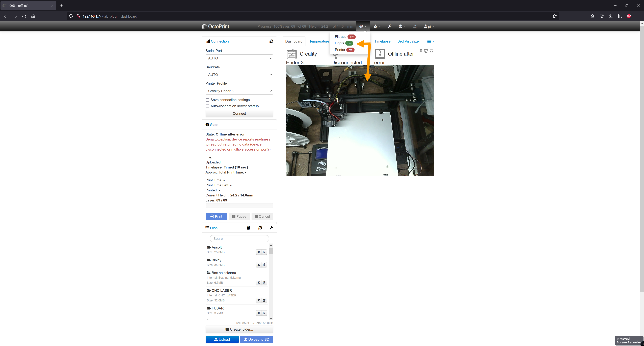Click scissors icon for FUBAR folder
Viewport: 644px width, 346px height.
coord(259,313)
